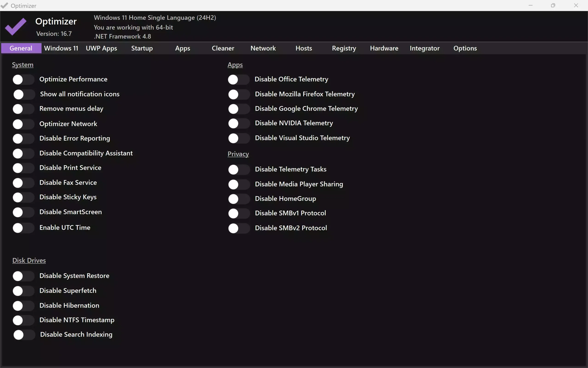Turn on Disable Print Service toggle
588x368 pixels.
23,168
